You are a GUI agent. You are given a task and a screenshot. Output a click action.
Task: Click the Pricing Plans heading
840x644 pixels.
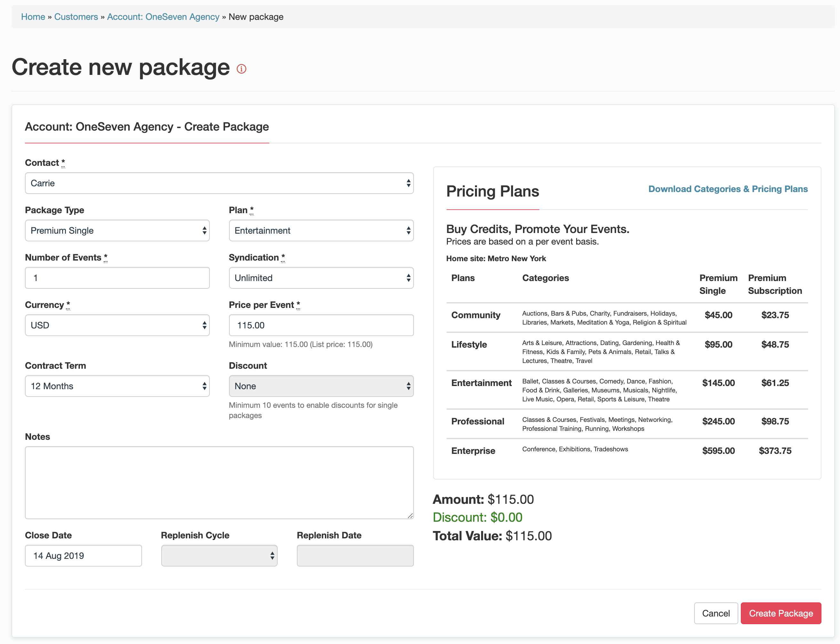click(493, 191)
